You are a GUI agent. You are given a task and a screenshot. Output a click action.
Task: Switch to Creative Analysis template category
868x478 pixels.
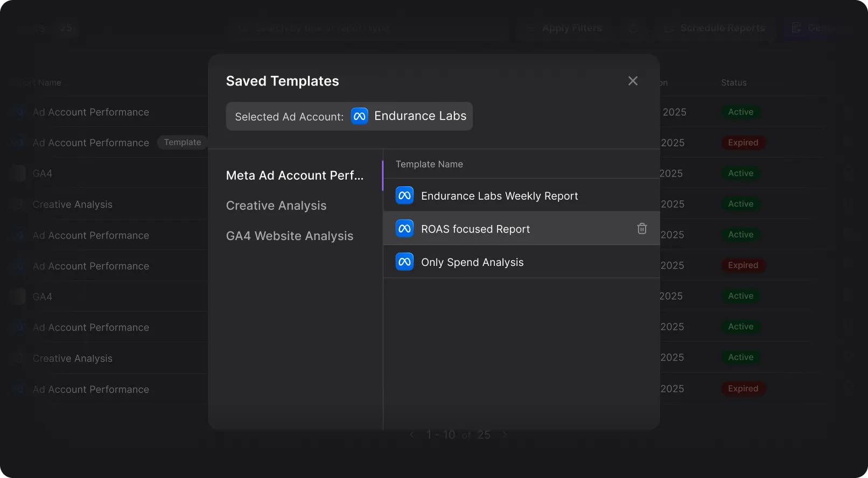pyautogui.click(x=276, y=206)
